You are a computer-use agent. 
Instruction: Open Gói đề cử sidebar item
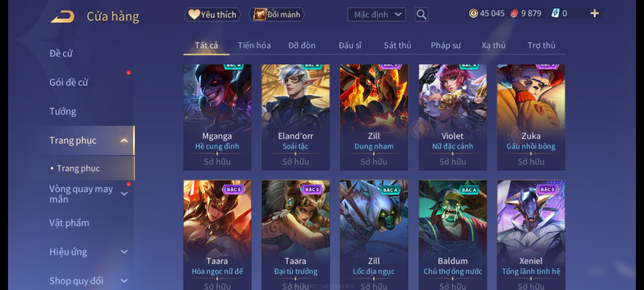click(x=69, y=82)
